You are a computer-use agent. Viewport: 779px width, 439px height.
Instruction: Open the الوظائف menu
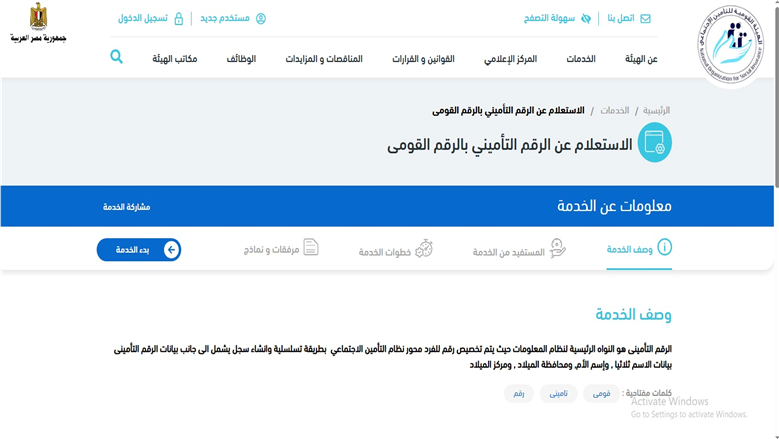(241, 59)
